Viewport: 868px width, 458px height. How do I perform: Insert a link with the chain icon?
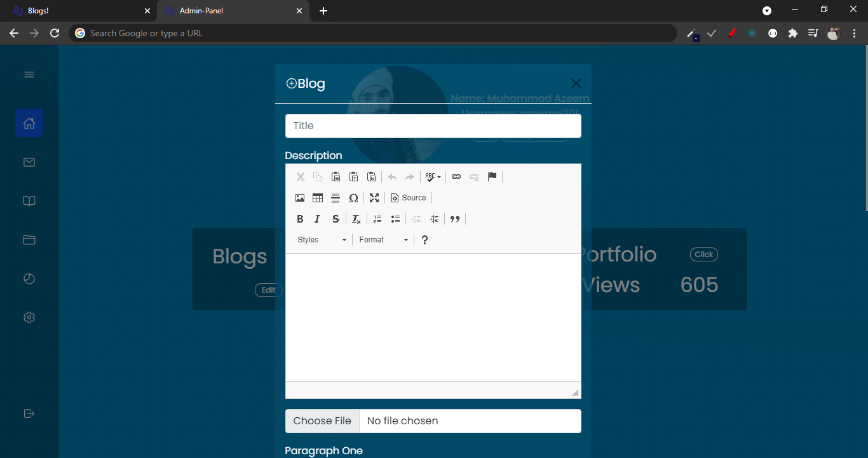(x=456, y=177)
